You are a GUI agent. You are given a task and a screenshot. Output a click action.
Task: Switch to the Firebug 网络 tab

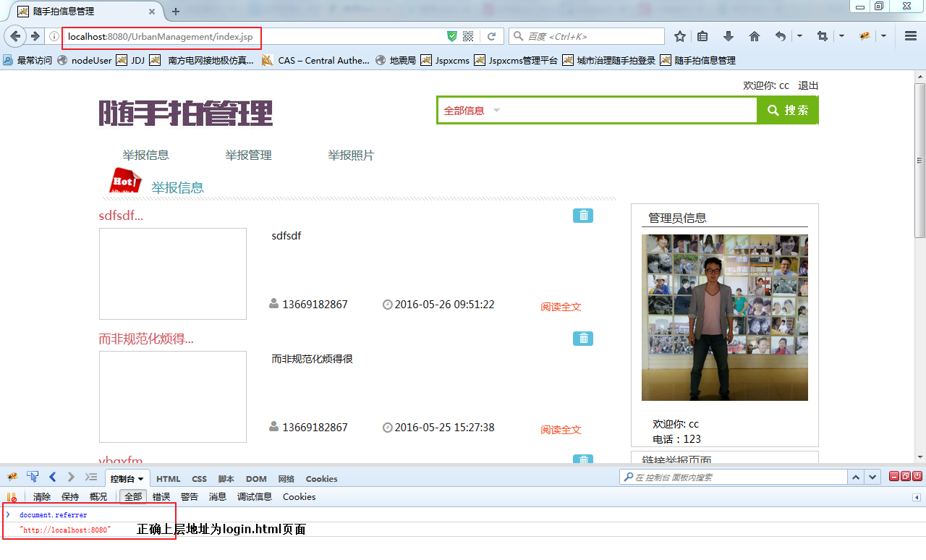tap(286, 479)
